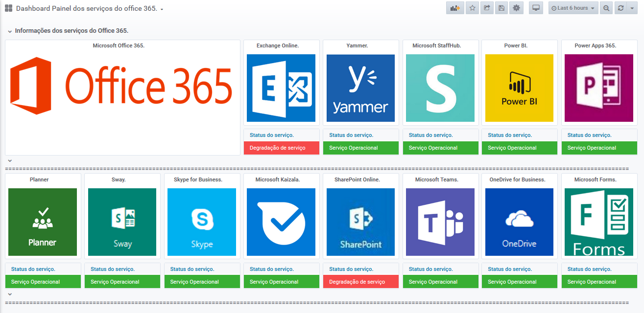Click Forms' Serviço Operacional status bar
The width and height of the screenshot is (644, 313).
(599, 282)
